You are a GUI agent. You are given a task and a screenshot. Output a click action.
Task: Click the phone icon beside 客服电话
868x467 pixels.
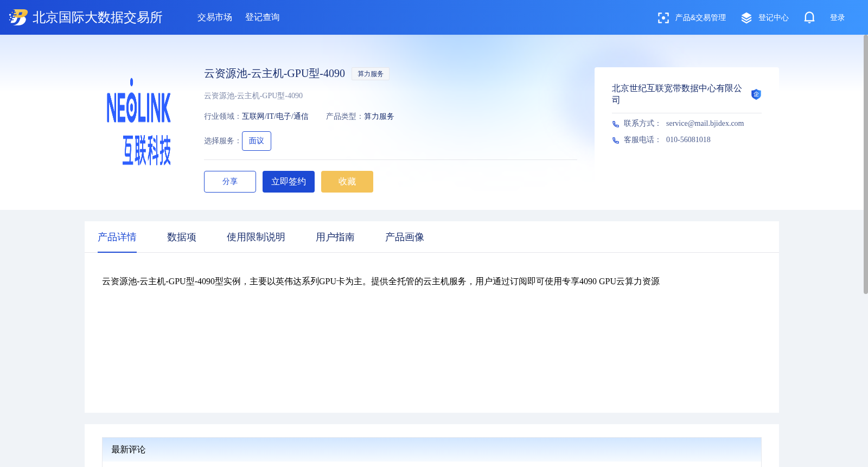pyautogui.click(x=616, y=140)
